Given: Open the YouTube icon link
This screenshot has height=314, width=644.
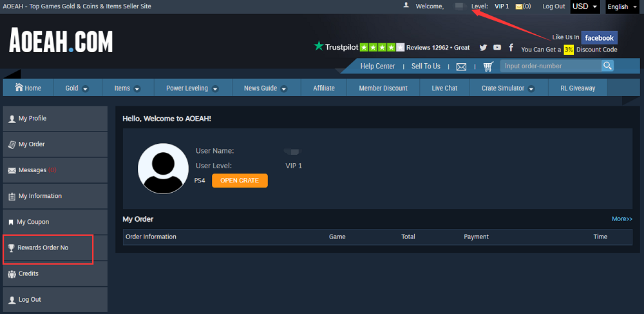Looking at the screenshot, I should click(x=497, y=47).
